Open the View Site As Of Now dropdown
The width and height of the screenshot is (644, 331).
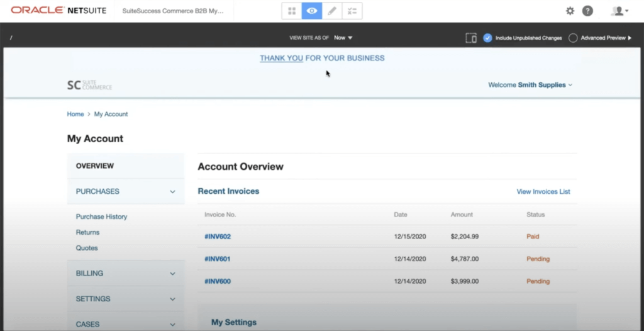click(x=343, y=38)
